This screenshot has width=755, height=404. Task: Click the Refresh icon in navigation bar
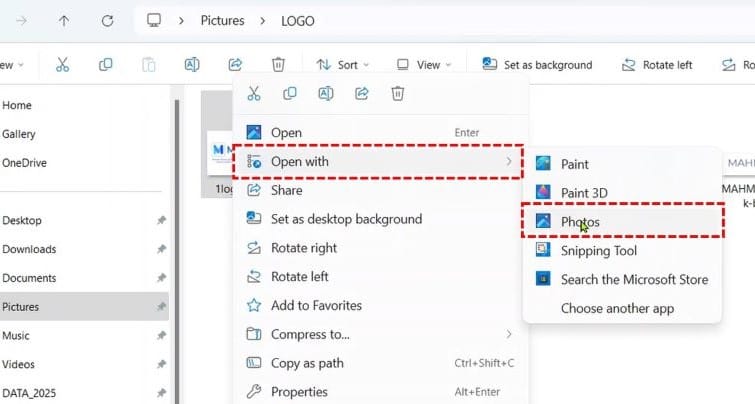point(107,20)
